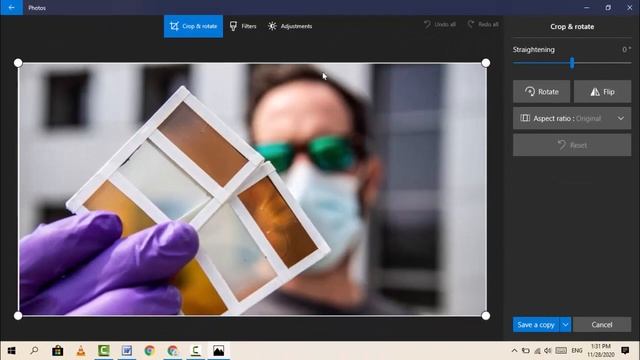640x360 pixels.
Task: Click the Straightening slider handle
Action: 572,62
